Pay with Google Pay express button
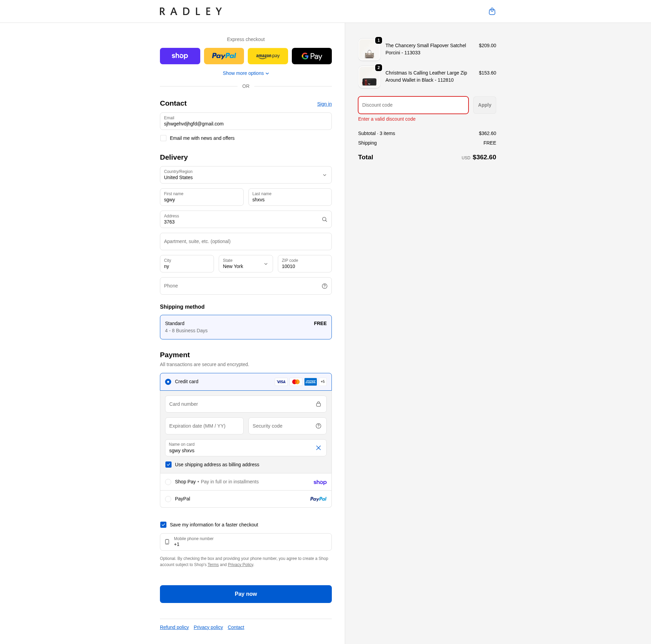Screen dimensions: 651x644 (311, 56)
